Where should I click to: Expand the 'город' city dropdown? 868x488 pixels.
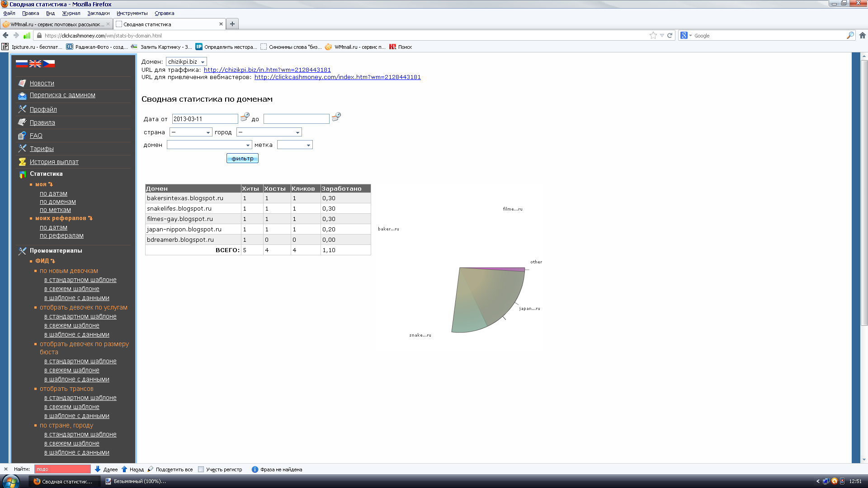269,132
